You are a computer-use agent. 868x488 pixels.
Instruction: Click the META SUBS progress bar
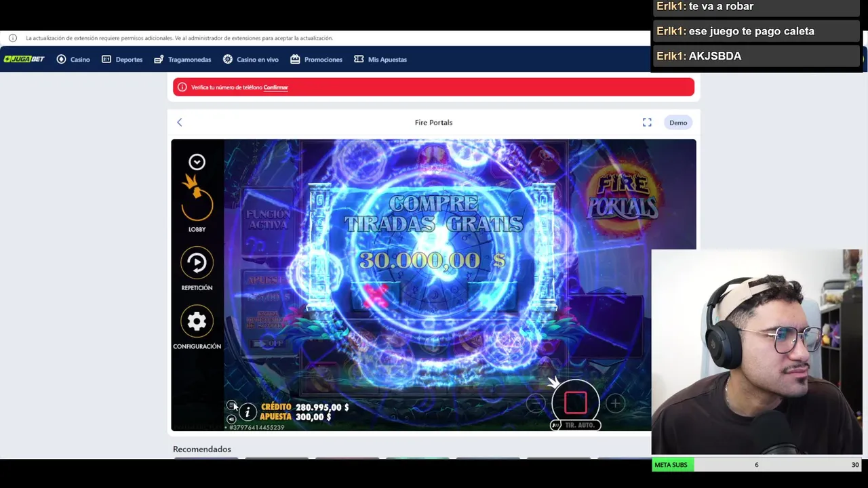tap(757, 465)
